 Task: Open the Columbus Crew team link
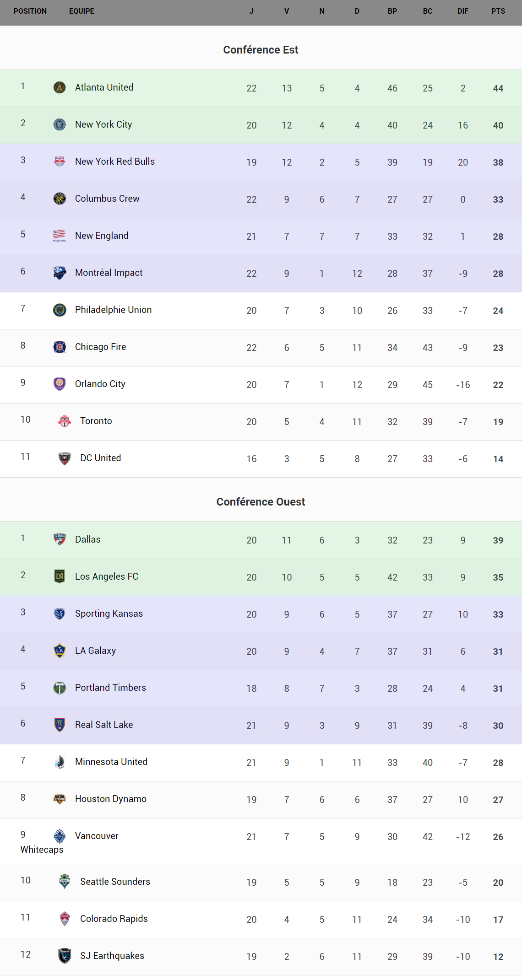[107, 199]
